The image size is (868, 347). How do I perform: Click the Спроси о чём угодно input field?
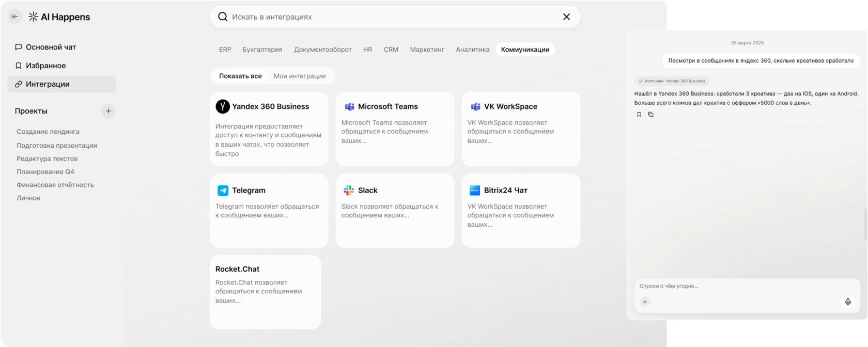click(x=739, y=286)
